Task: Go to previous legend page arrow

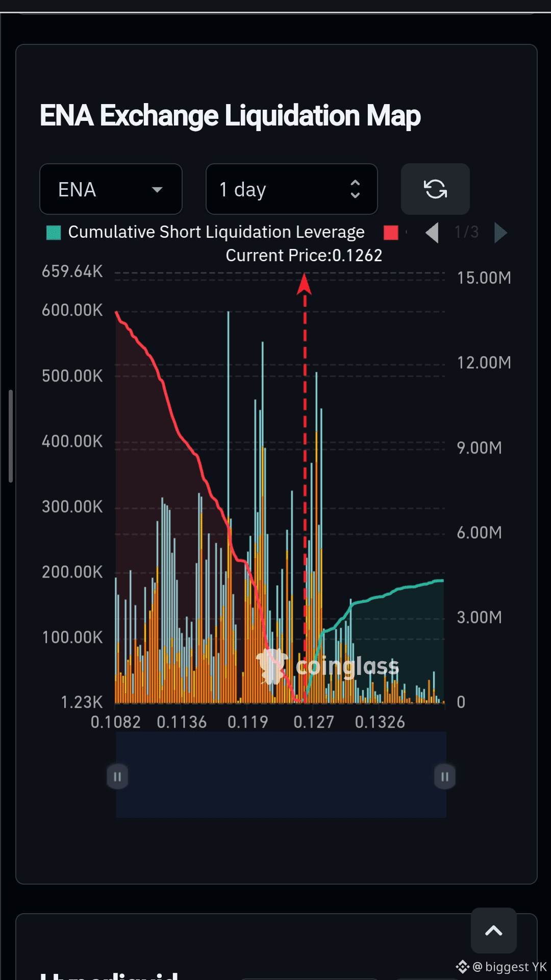Action: (x=432, y=233)
